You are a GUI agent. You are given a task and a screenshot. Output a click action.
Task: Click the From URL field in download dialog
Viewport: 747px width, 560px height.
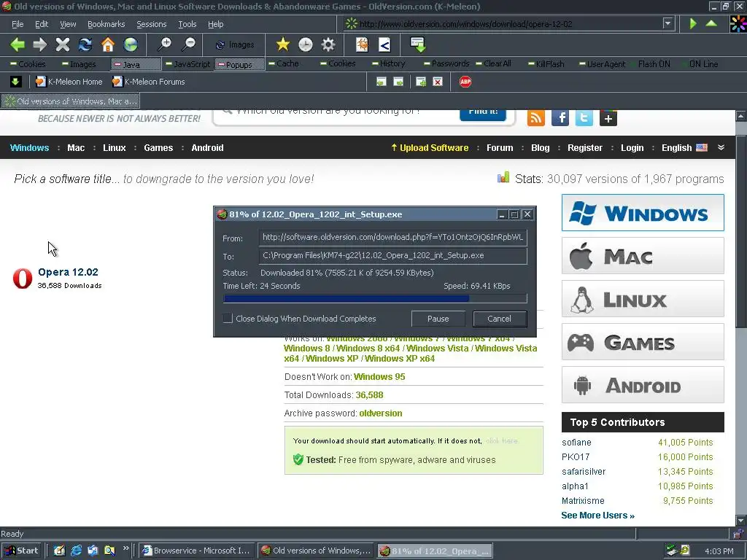[393, 237]
